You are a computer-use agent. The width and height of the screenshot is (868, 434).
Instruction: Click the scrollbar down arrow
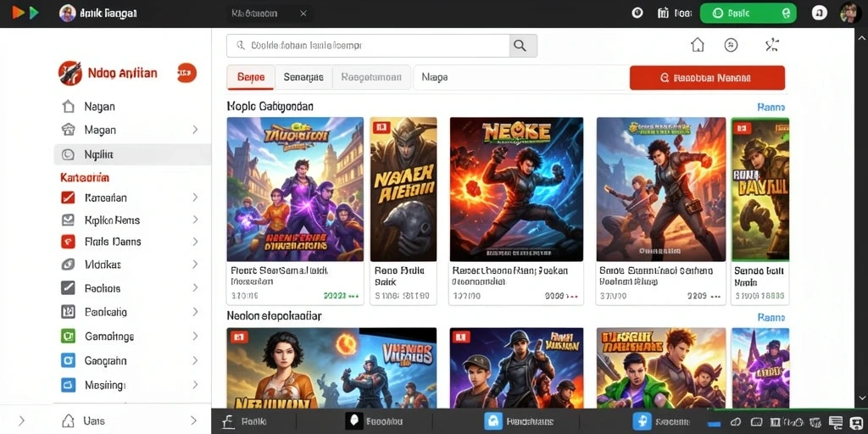(861, 400)
